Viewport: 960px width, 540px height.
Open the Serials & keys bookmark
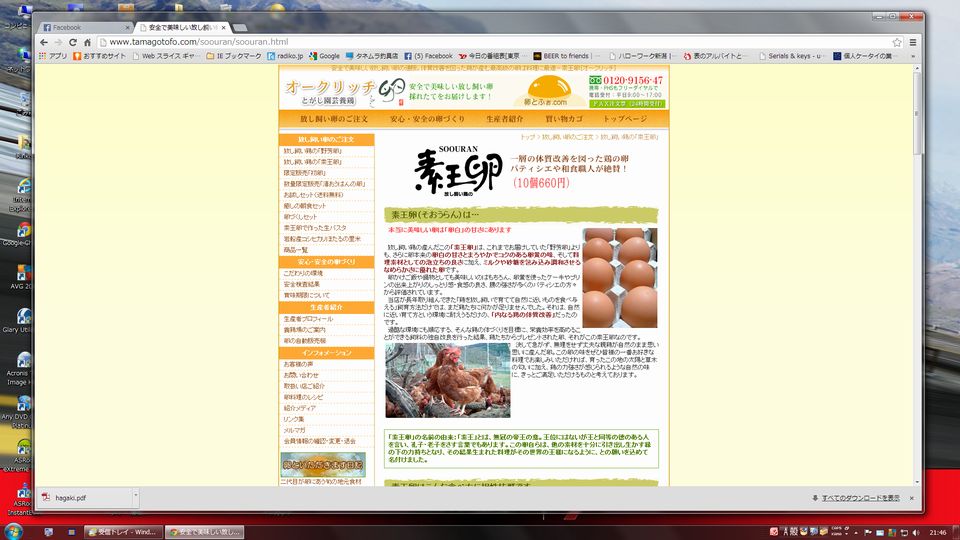pyautogui.click(x=790, y=56)
